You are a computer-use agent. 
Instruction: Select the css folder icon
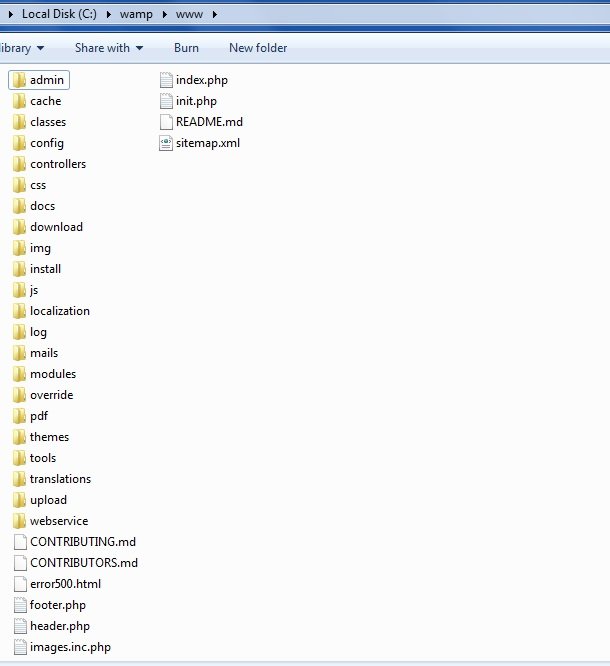coord(19,185)
